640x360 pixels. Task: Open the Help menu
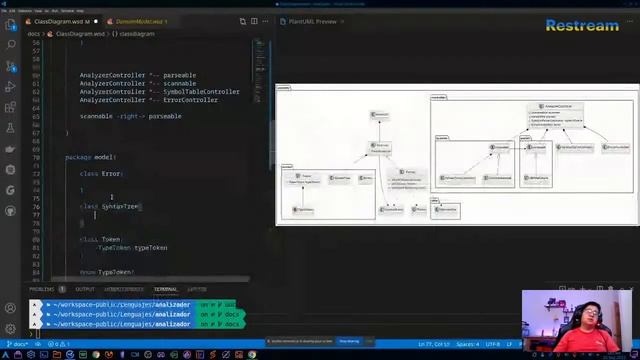coord(80,11)
